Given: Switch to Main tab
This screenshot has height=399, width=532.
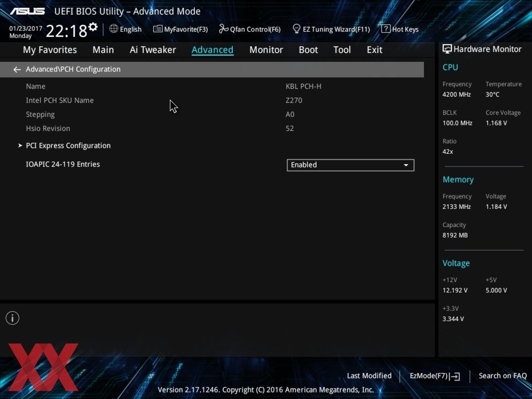Looking at the screenshot, I should pyautogui.click(x=103, y=50).
